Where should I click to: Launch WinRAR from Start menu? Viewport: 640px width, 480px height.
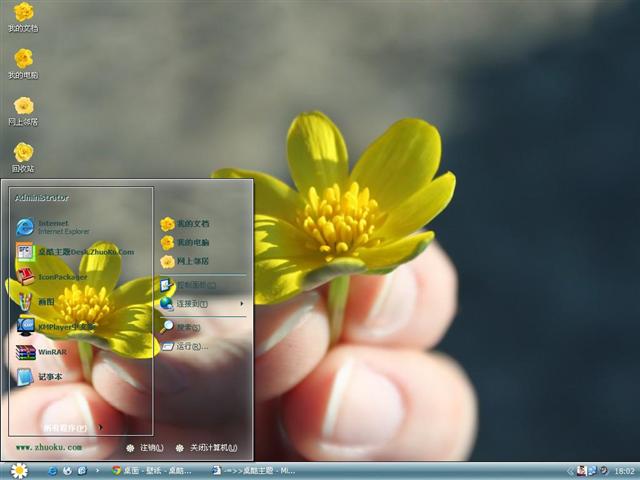point(41,352)
